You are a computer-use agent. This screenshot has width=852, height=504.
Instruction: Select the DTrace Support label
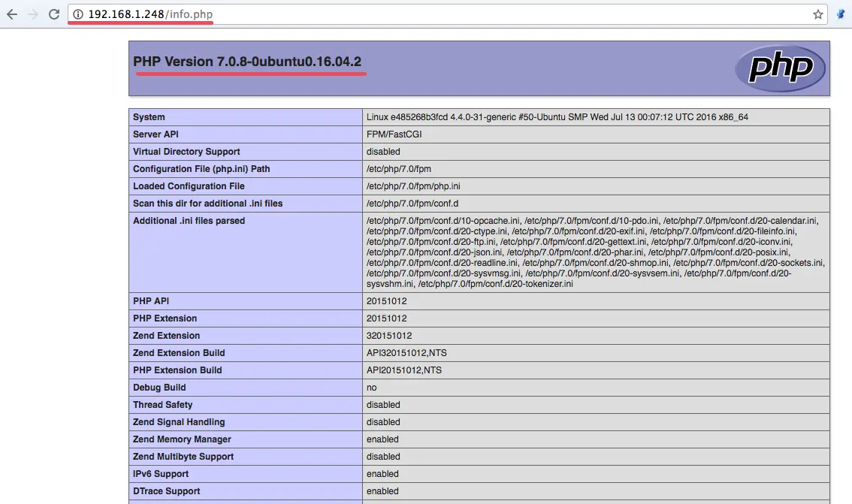click(x=166, y=491)
